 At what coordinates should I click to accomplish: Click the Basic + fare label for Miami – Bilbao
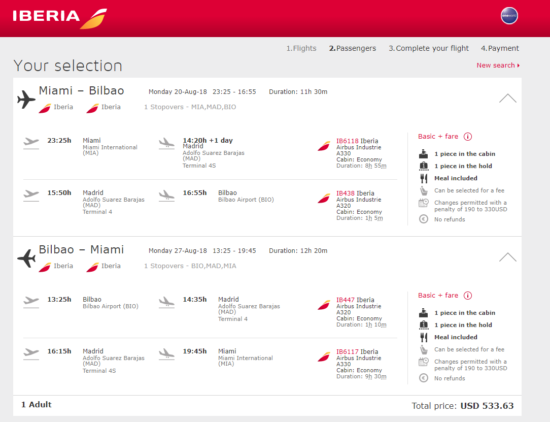click(438, 136)
